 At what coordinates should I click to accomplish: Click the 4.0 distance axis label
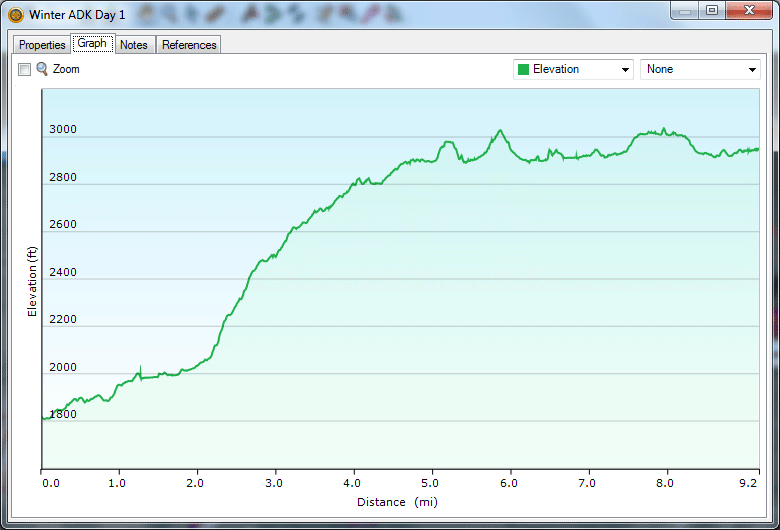[x=352, y=483]
